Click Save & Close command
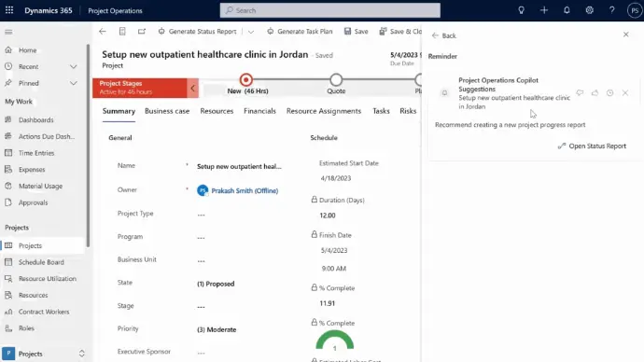644x362 pixels. pyautogui.click(x=400, y=31)
